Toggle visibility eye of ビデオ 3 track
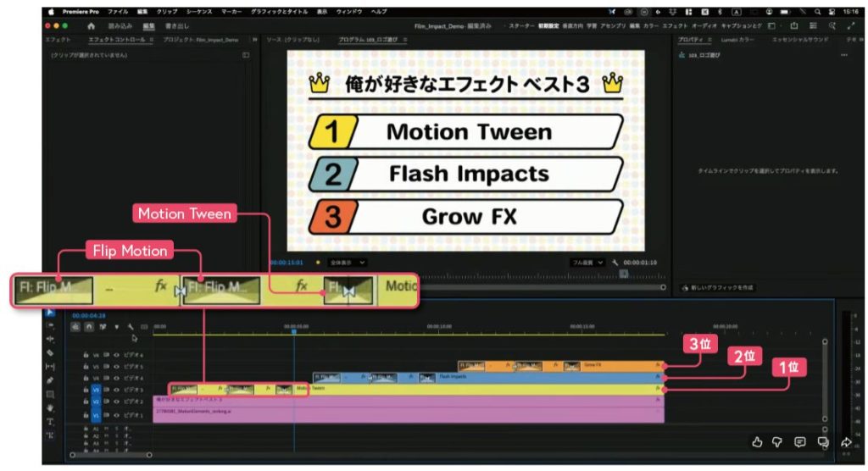This screenshot has width=868, height=471. click(116, 390)
